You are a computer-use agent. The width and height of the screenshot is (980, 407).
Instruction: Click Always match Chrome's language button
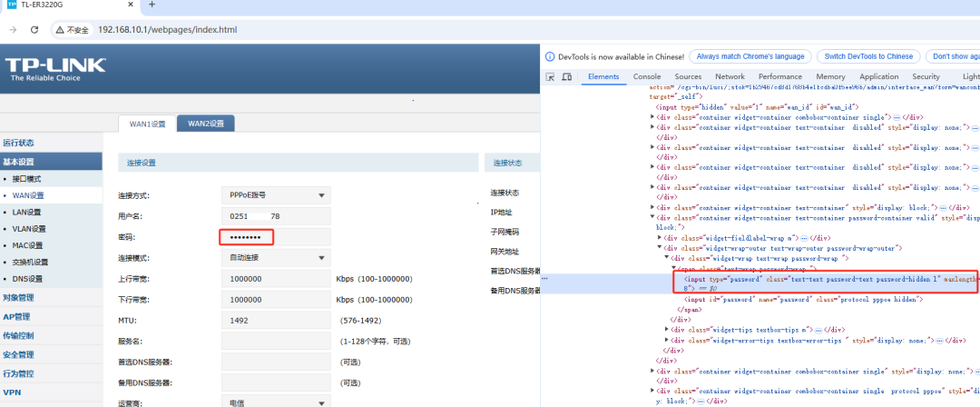point(750,56)
